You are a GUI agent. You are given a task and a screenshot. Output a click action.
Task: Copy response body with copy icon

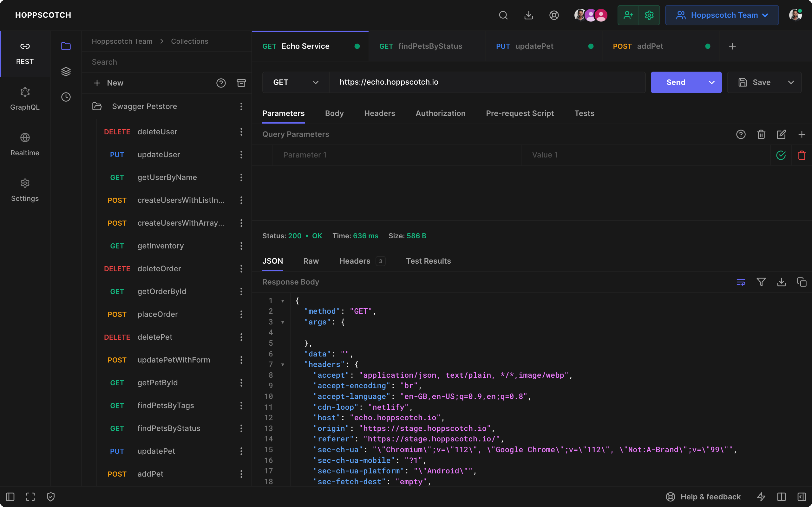point(802,282)
